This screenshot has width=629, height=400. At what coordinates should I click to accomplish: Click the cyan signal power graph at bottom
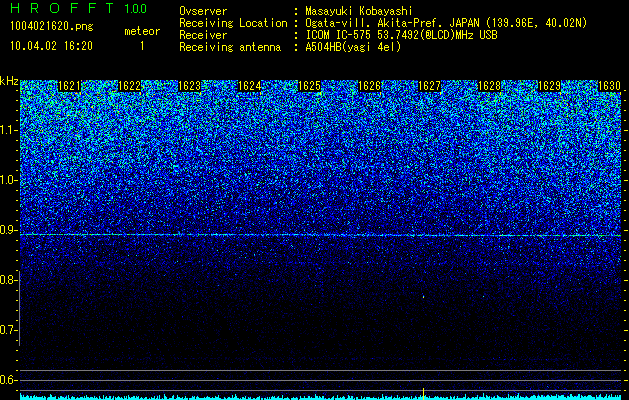[x=320, y=397]
